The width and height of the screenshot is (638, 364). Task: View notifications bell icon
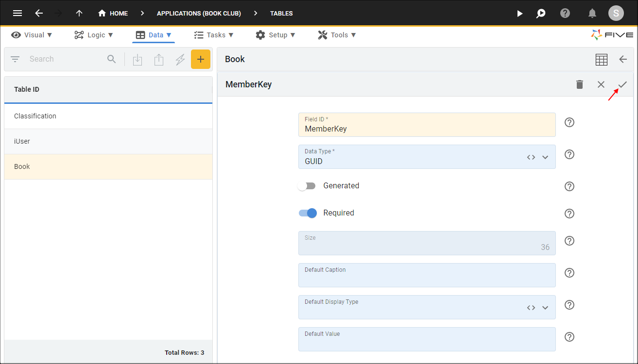coord(592,14)
